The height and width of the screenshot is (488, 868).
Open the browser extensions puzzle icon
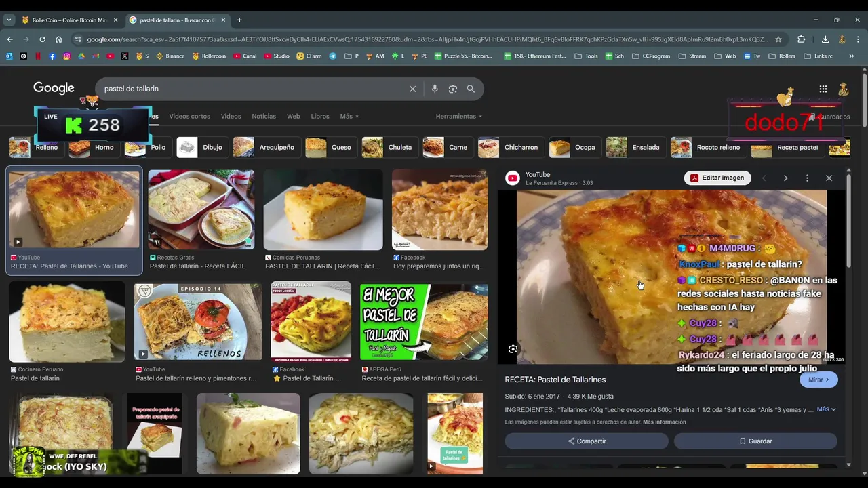pyautogui.click(x=801, y=39)
